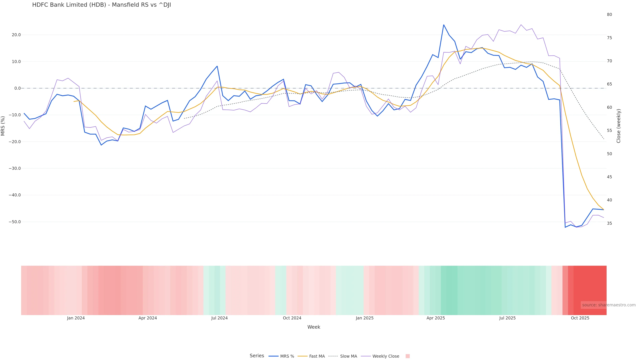Select the MRS (%) left axis title
Screen dimensions: 644x362
pyautogui.click(x=3, y=126)
